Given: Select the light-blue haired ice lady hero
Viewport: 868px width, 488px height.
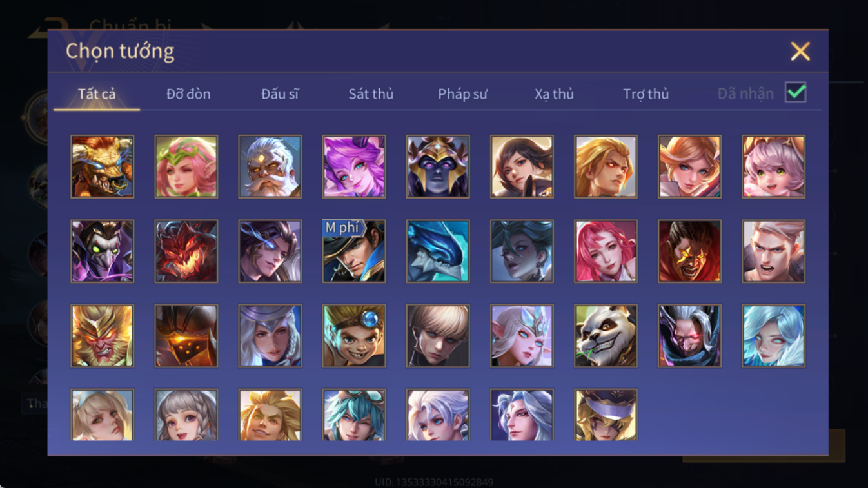Looking at the screenshot, I should (x=773, y=336).
